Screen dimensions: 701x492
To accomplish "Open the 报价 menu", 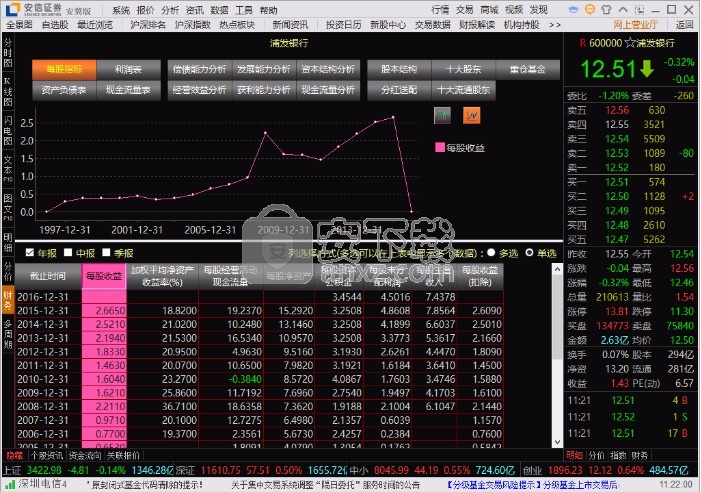I will pyautogui.click(x=145, y=10).
